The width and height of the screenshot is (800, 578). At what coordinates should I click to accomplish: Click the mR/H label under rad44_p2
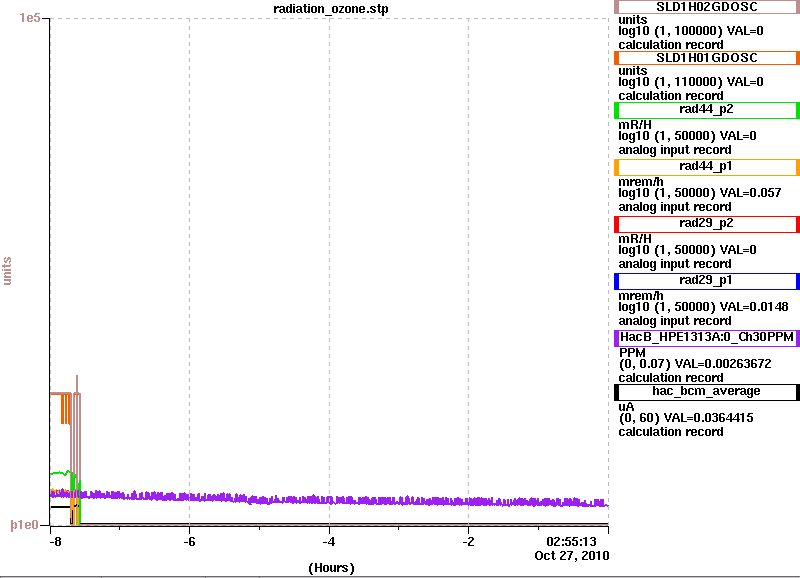pos(635,124)
